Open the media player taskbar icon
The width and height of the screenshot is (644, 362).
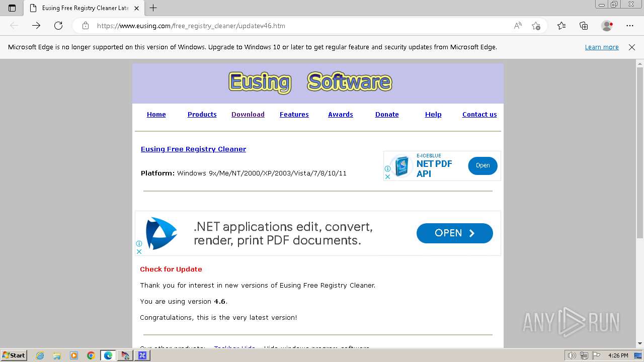coord(74,355)
